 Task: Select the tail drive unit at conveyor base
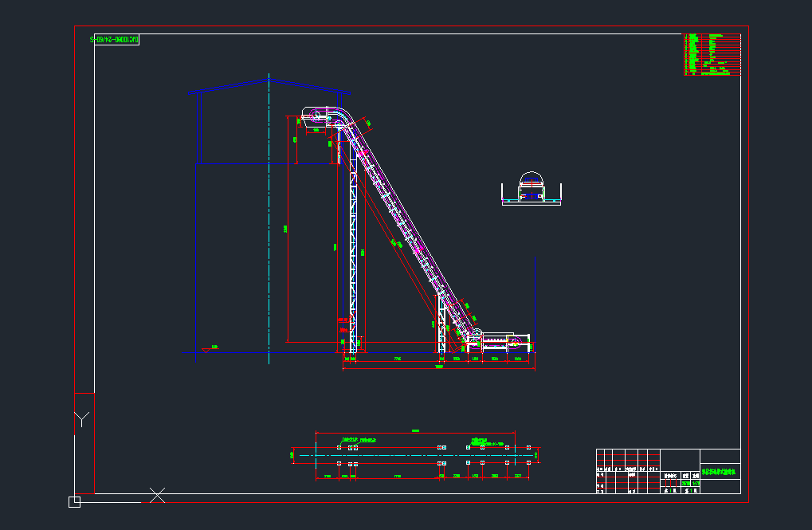(x=497, y=342)
